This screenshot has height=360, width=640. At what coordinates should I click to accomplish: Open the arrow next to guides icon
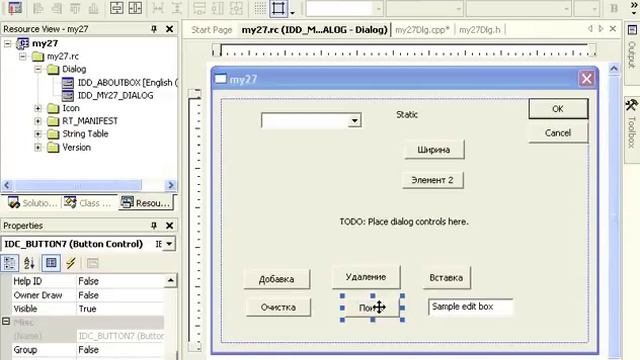click(x=292, y=12)
